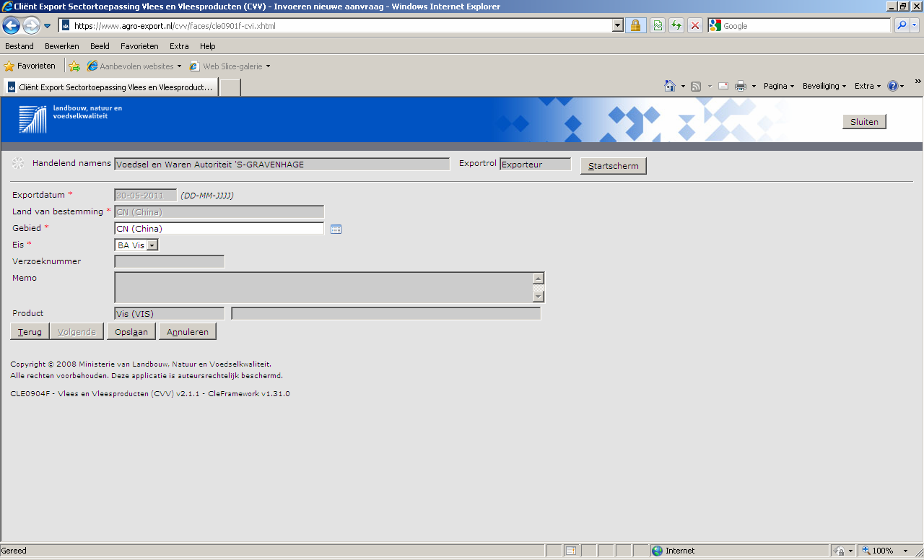Click the magnifier search button

click(902, 25)
